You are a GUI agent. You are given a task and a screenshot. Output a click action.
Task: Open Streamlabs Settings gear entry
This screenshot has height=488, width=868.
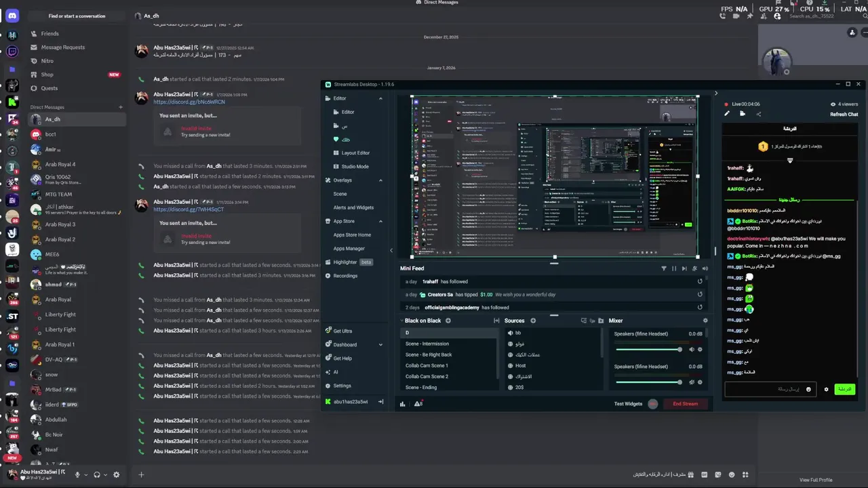tap(338, 386)
